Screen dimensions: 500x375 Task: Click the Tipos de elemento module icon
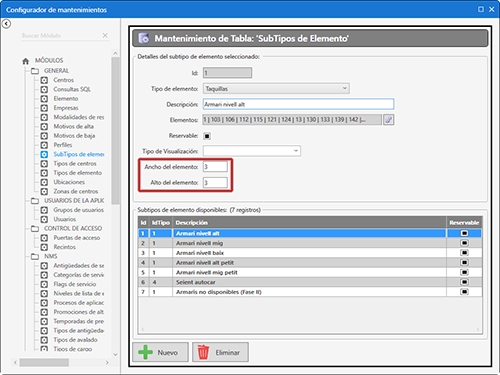(x=44, y=173)
